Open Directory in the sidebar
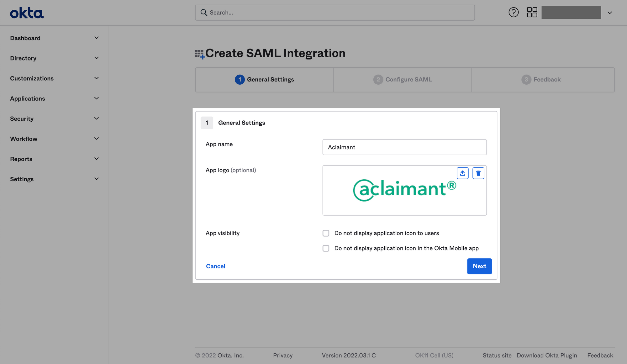Image resolution: width=627 pixels, height=364 pixels. (x=23, y=58)
